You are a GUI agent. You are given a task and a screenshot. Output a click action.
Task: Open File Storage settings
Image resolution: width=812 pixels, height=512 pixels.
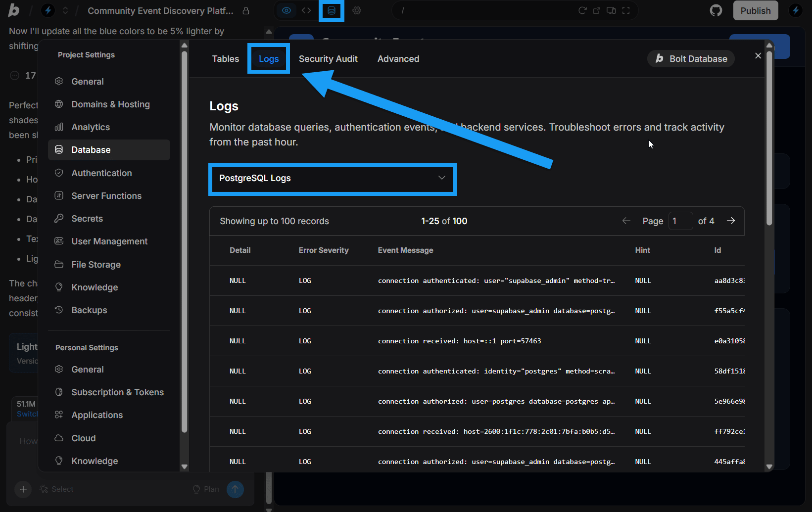(95, 264)
